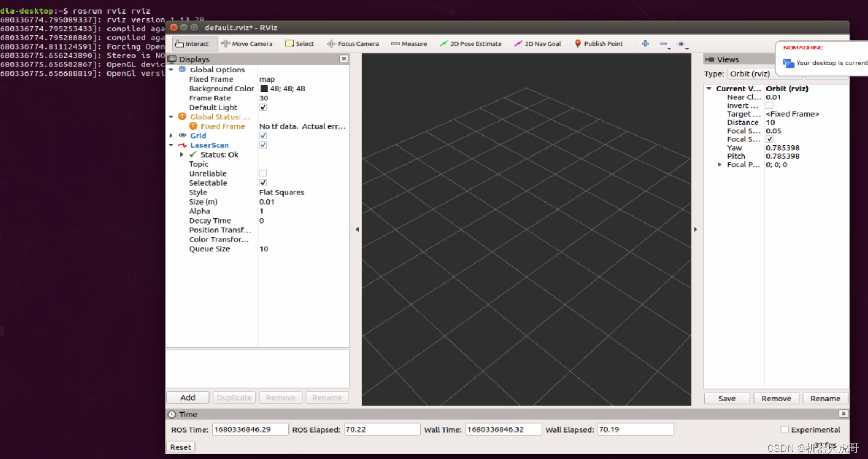Screen dimensions: 868x459
Task: Click the Global Options gear icon
Action: point(183,70)
